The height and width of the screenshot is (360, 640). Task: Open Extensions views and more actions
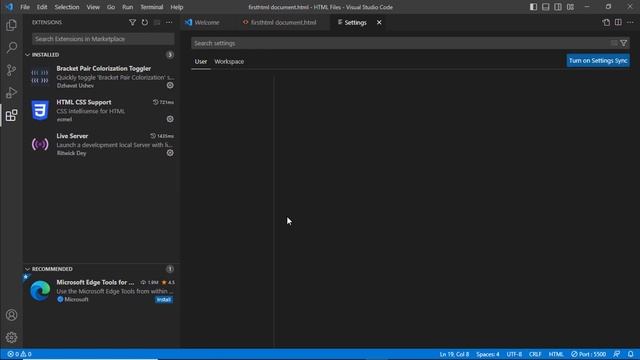(x=169, y=22)
